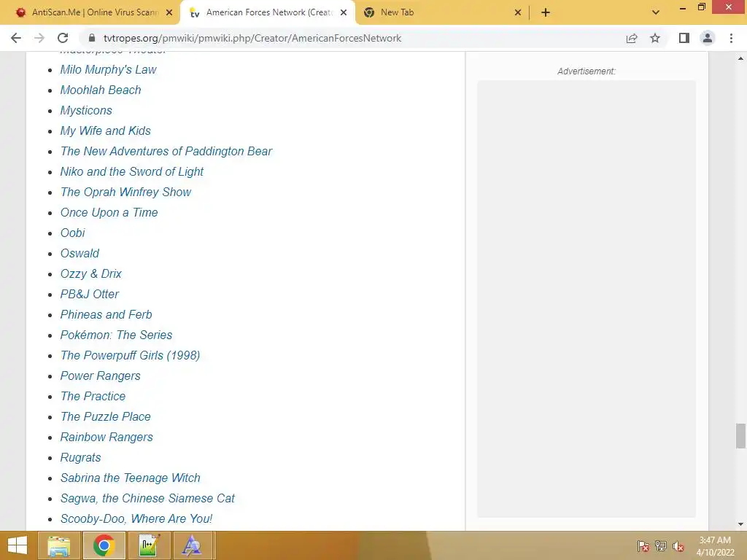Open the My Wife and Kids link
The width and height of the screenshot is (747, 560).
[105, 131]
